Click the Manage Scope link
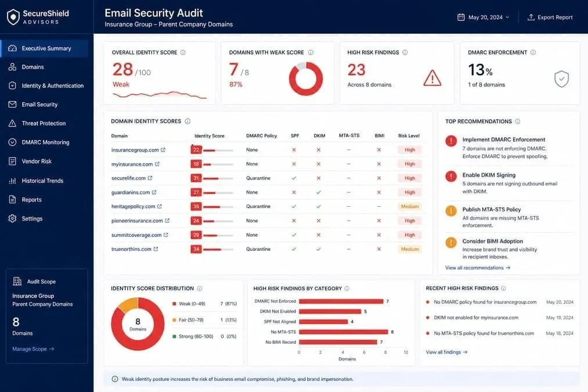This screenshot has height=392, width=588. click(33, 349)
